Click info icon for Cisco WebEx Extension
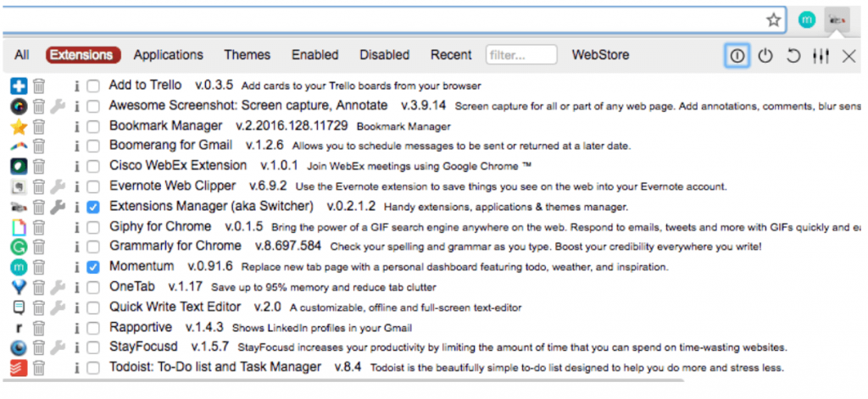 tap(77, 167)
